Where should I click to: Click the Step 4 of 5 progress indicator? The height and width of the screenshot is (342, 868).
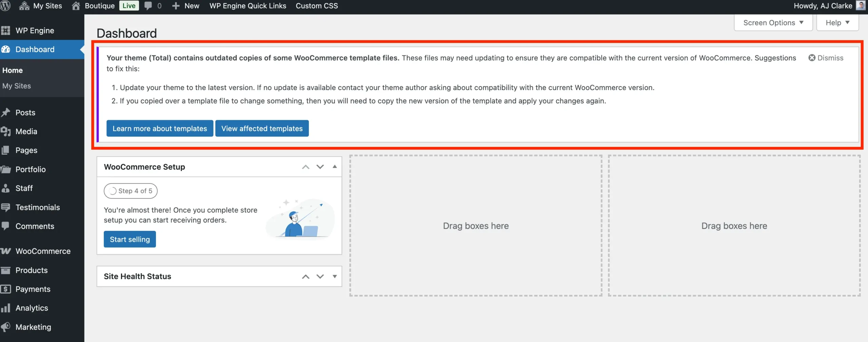click(131, 191)
